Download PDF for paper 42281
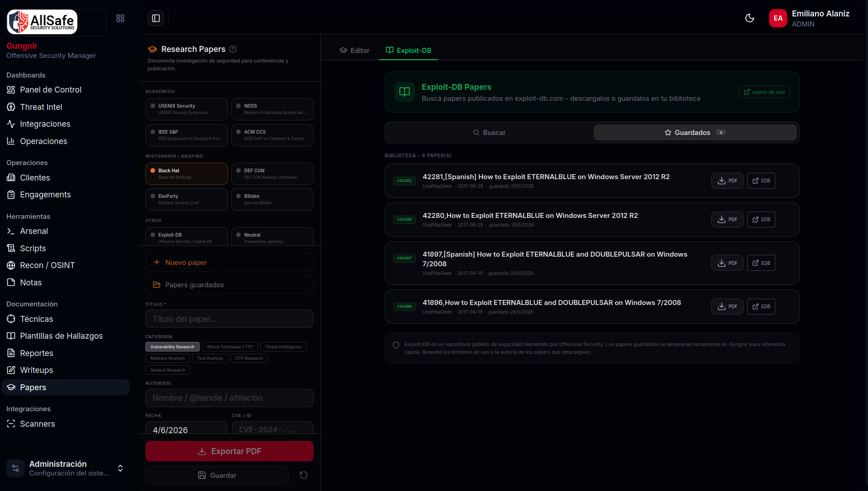Image resolution: width=868 pixels, height=491 pixels. point(728,181)
